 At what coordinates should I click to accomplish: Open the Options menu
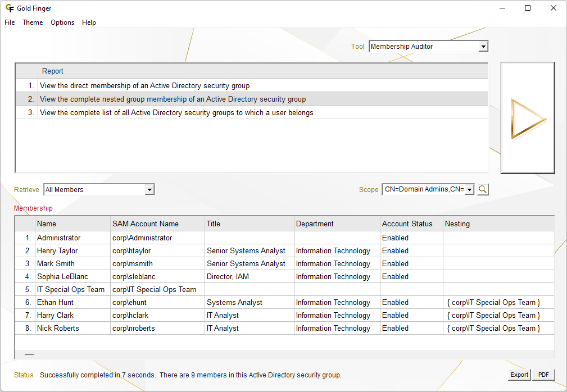coord(62,22)
